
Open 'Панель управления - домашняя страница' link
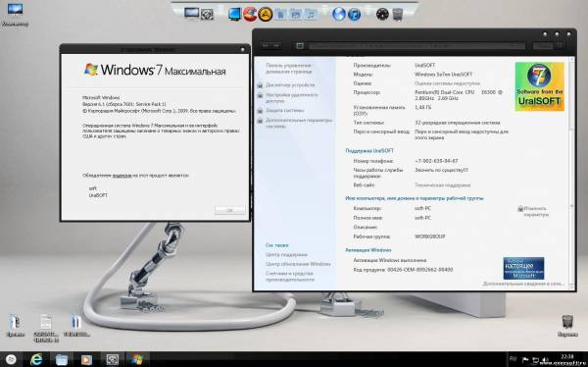coord(289,68)
